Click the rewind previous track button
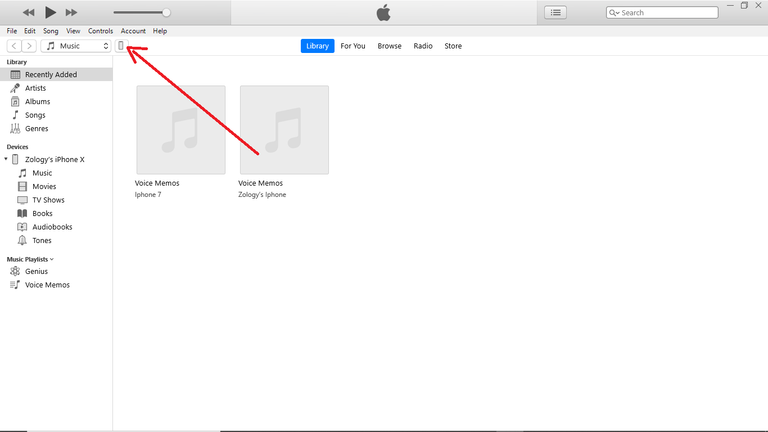This screenshot has width=768, height=432. pos(29,12)
